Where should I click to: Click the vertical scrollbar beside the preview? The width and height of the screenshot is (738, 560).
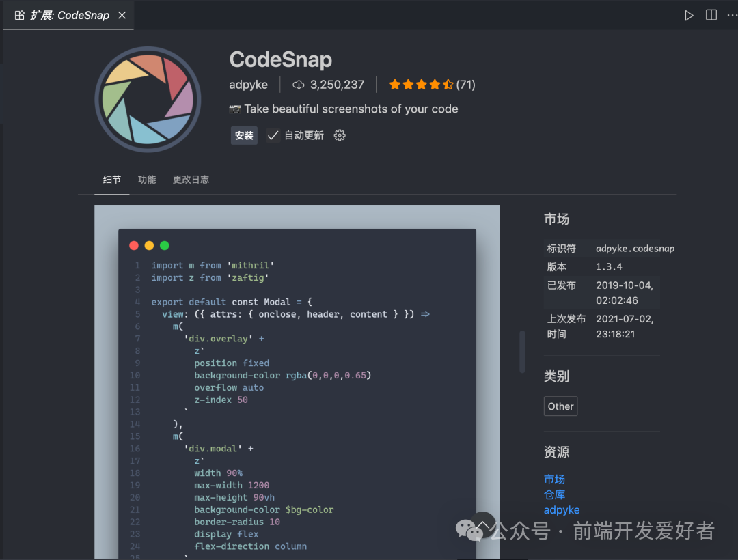coord(522,352)
